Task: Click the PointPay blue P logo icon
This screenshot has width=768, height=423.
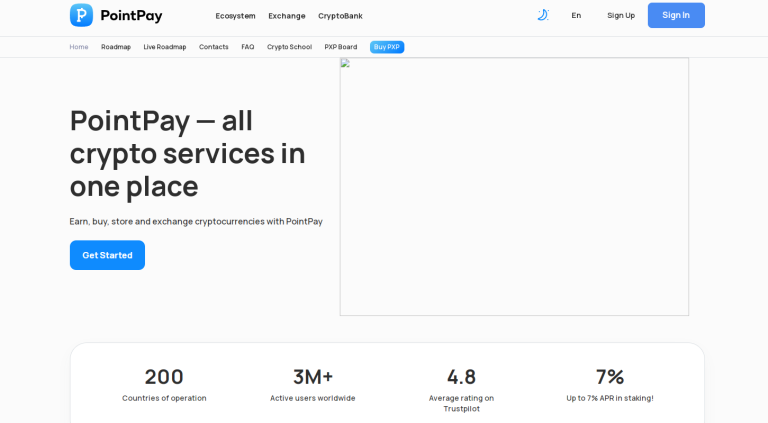Action: pos(81,15)
